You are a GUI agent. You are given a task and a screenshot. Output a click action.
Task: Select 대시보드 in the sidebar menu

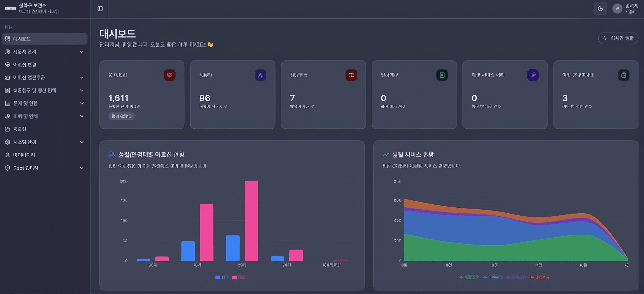pyautogui.click(x=44, y=39)
